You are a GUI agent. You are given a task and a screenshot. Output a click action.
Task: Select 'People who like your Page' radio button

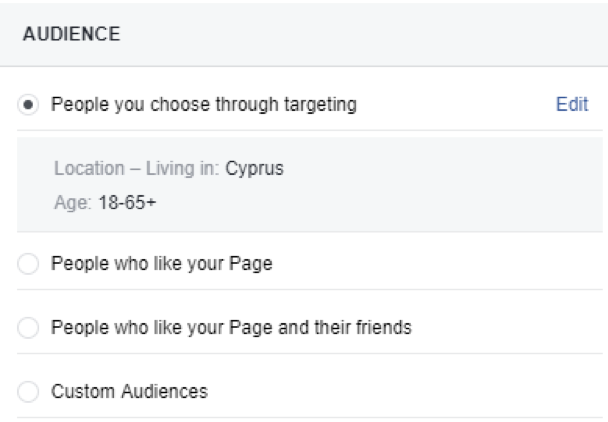(x=28, y=264)
